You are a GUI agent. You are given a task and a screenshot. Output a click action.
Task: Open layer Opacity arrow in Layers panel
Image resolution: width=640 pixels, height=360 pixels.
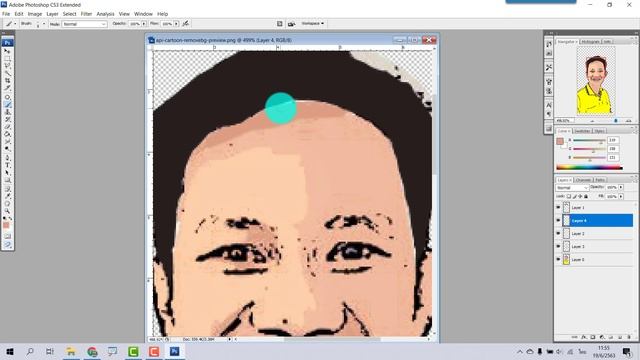621,187
